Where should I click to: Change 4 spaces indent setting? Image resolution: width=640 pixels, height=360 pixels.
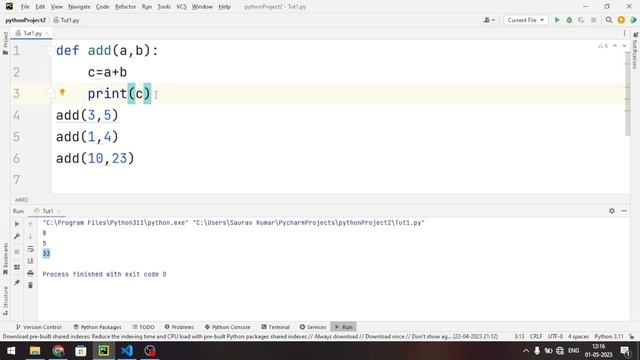pos(578,337)
